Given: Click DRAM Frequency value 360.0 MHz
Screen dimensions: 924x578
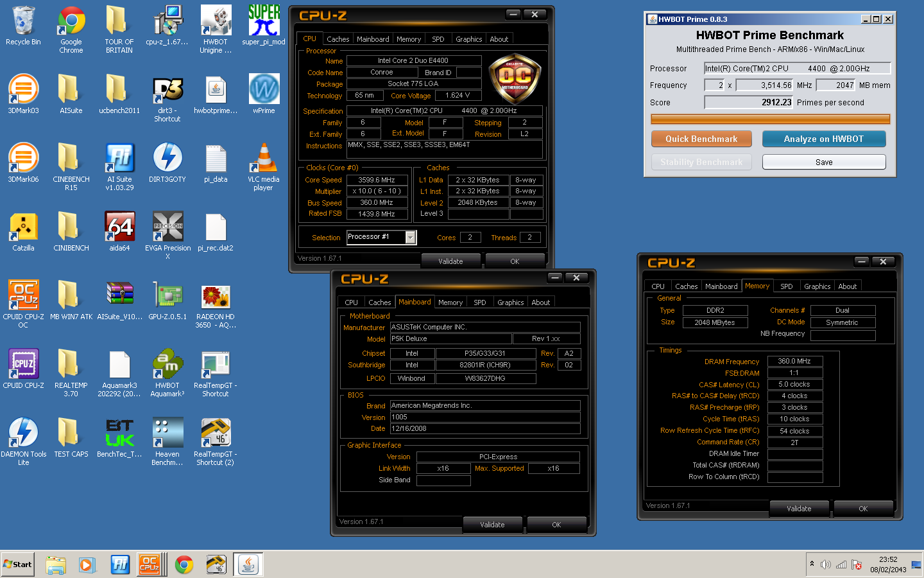Looking at the screenshot, I should (x=795, y=361).
